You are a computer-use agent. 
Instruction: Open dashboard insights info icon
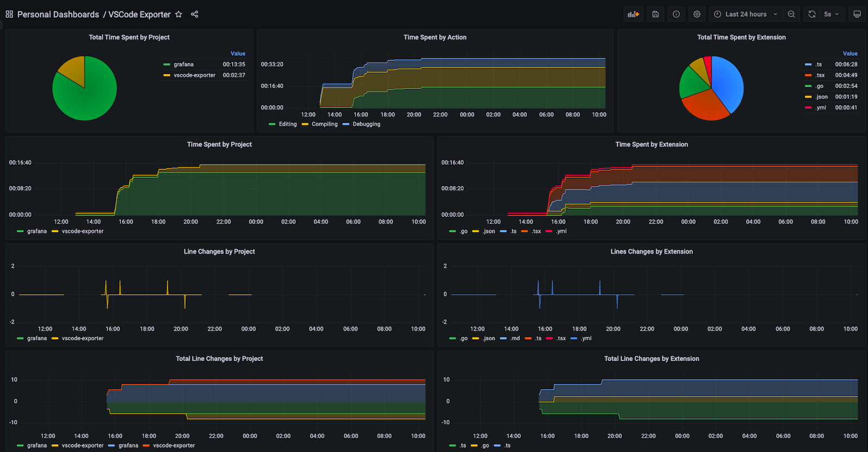[x=676, y=14]
